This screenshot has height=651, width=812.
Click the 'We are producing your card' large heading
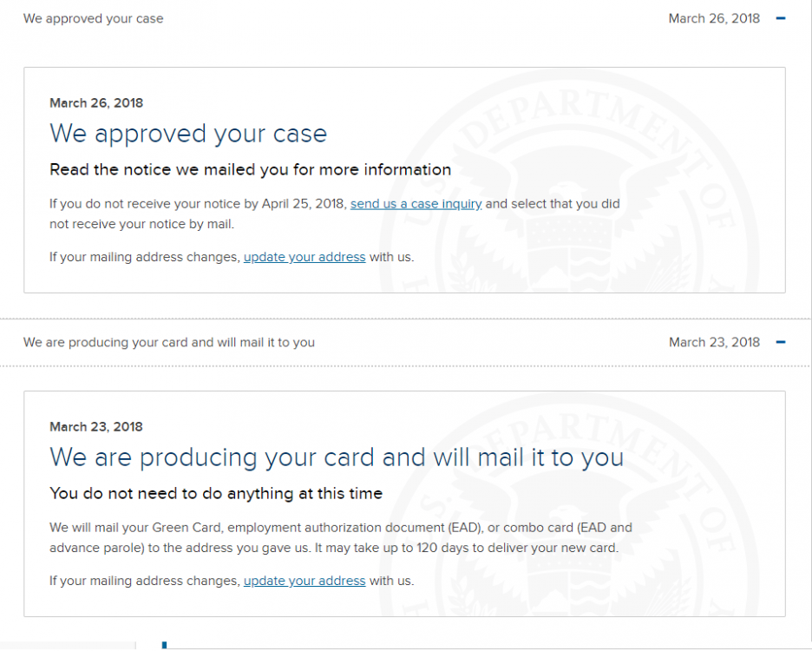tap(337, 457)
